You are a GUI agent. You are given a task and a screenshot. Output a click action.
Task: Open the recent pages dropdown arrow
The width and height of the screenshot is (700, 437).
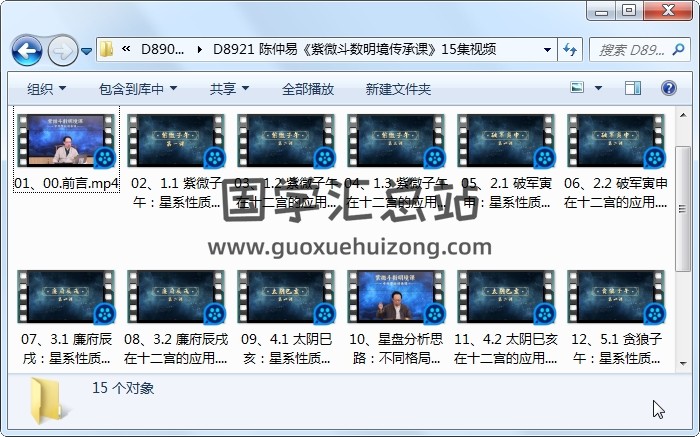pos(86,51)
